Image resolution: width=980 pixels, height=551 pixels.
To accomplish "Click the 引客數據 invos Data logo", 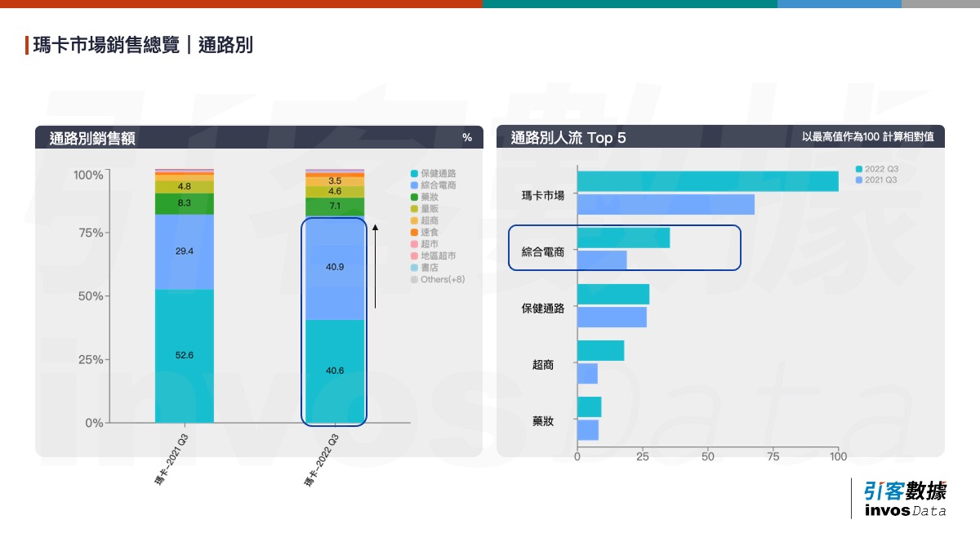I will (906, 499).
